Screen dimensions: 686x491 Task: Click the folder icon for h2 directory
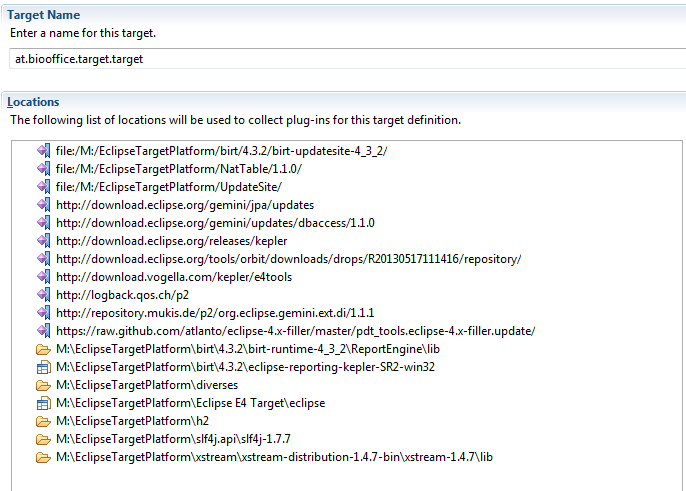coord(43,421)
